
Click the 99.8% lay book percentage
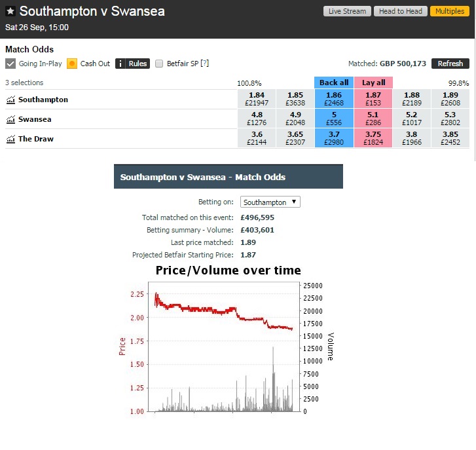coord(458,83)
